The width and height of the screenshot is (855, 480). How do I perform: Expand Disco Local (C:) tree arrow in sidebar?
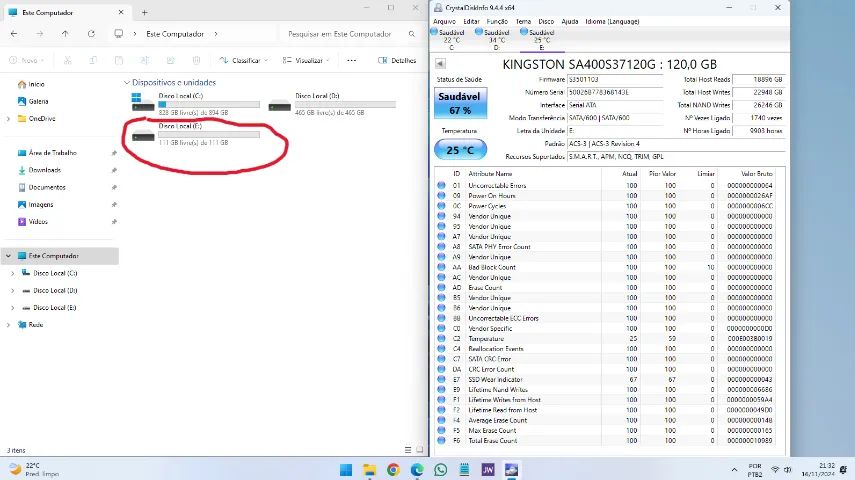pos(13,273)
